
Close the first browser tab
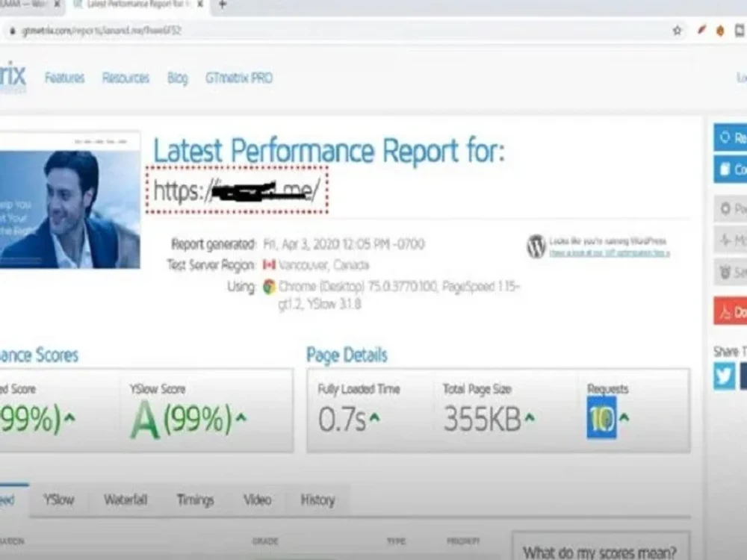click(x=58, y=4)
